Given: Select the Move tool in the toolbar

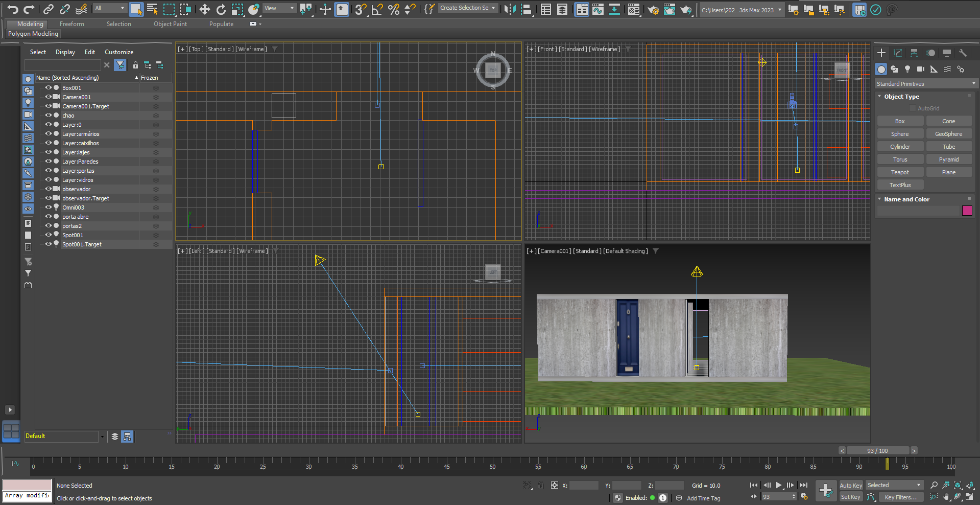Looking at the screenshot, I should (x=204, y=9).
